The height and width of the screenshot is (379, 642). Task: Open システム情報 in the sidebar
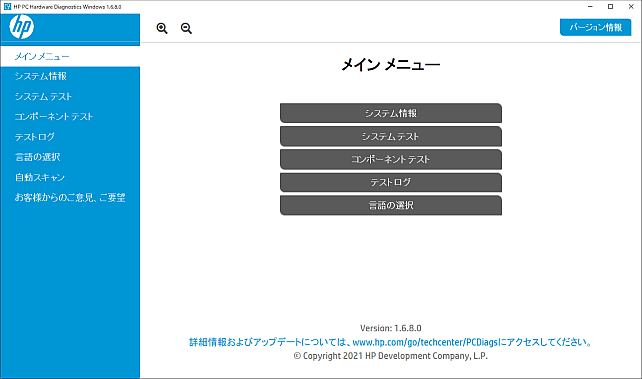[70, 76]
